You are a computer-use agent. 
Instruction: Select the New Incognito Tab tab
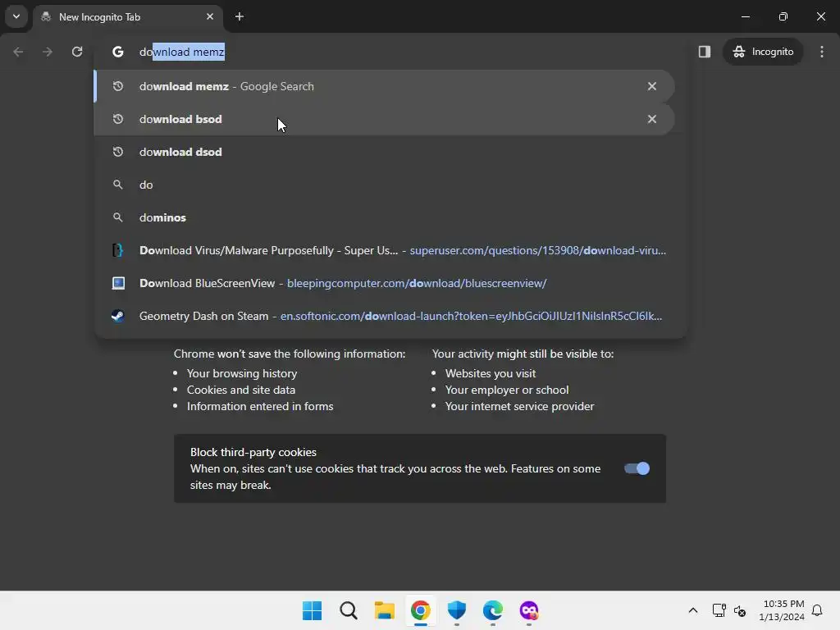coord(129,17)
